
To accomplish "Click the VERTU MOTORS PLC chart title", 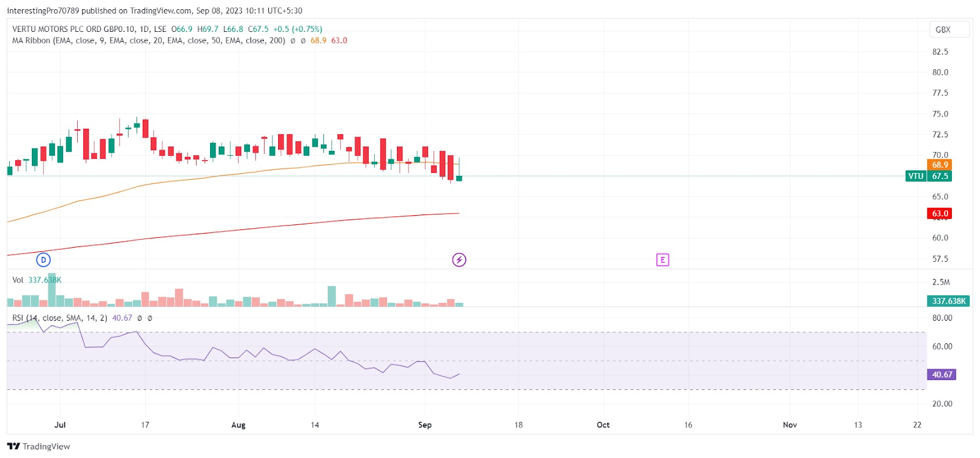I will (89, 29).
